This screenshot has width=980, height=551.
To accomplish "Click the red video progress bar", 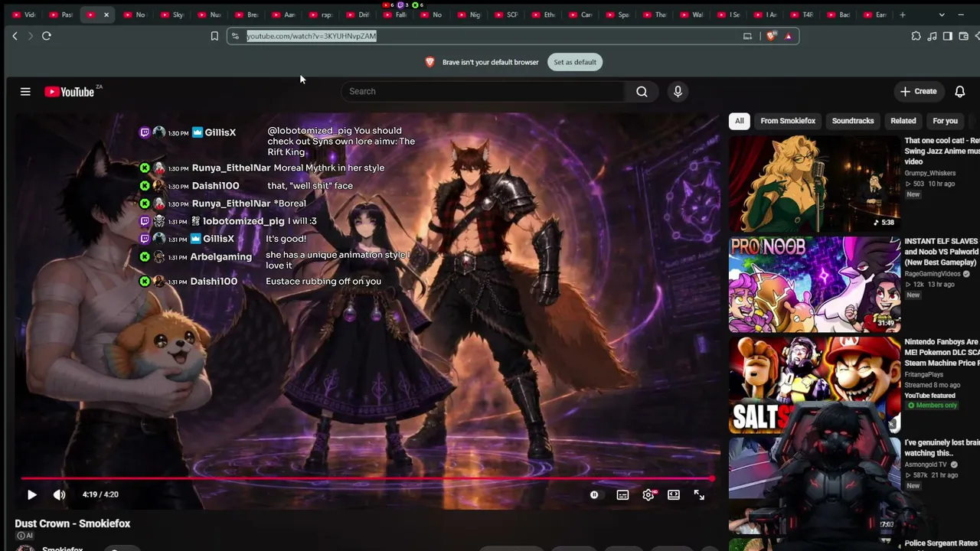I will [x=367, y=479].
